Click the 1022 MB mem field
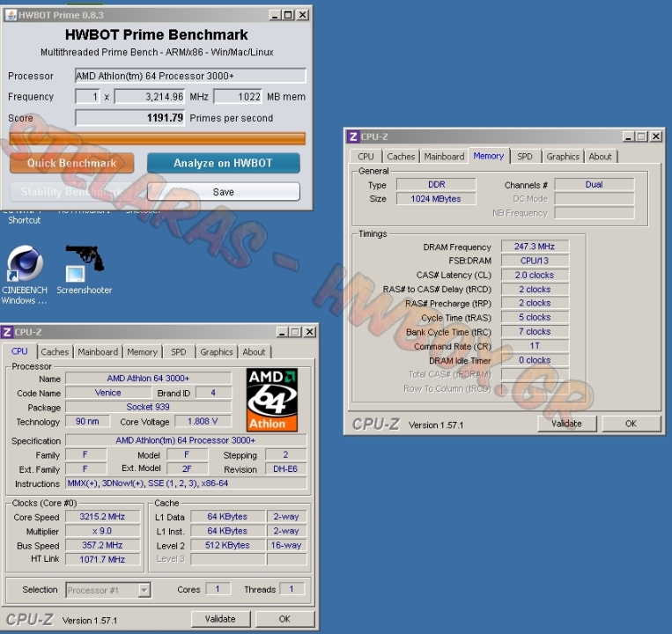The image size is (672, 634). click(x=238, y=97)
